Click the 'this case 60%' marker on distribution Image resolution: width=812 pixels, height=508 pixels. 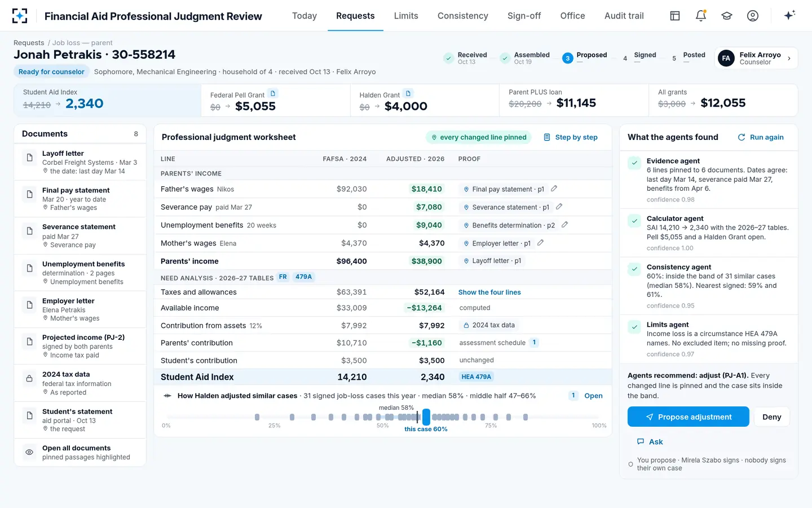[x=426, y=417]
